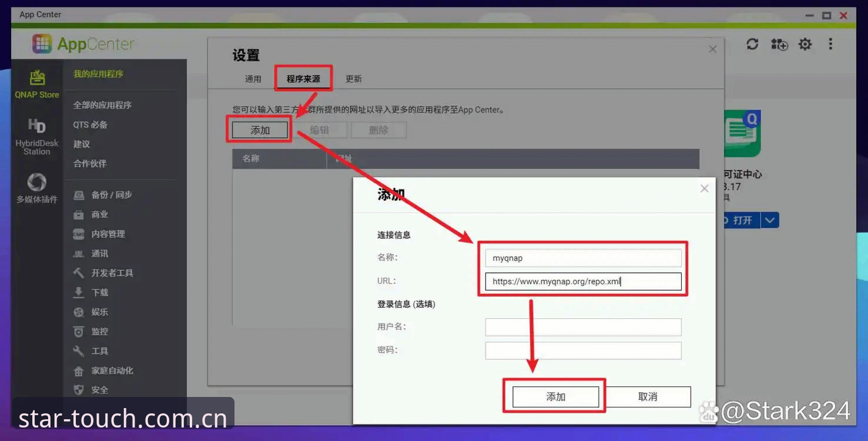
Task: Click the 名称 column header
Action: [279, 159]
